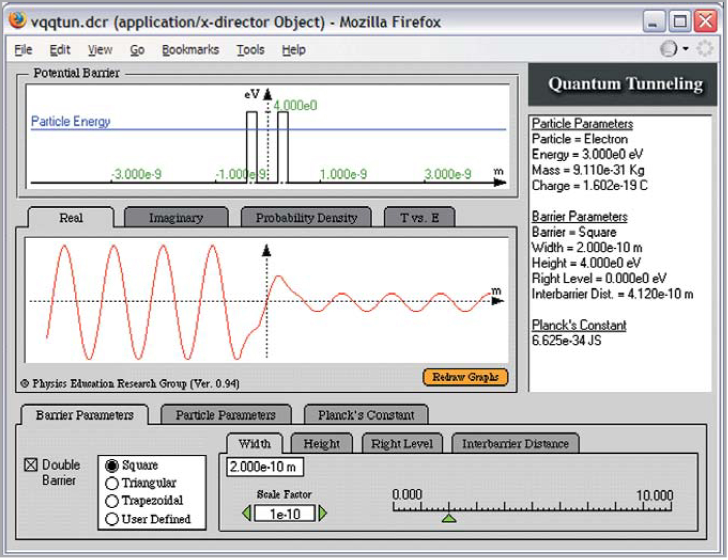Open the Particle Parameters settings tab
This screenshot has height=560, width=728.
tap(225, 415)
